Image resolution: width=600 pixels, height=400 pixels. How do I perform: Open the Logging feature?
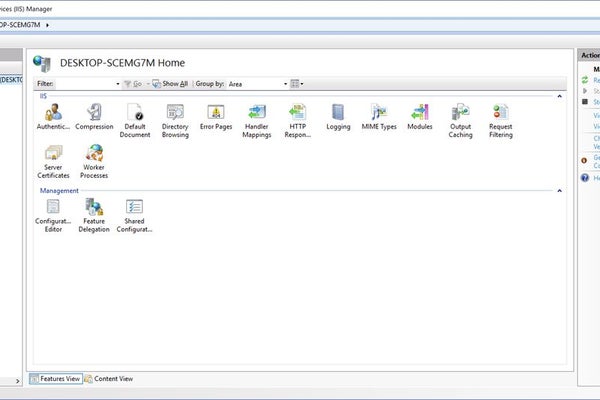338,117
